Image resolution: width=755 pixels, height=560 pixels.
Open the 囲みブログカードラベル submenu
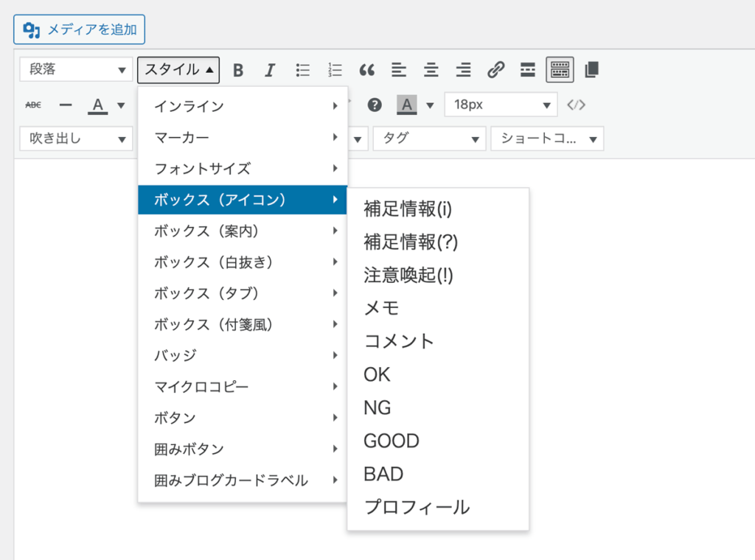point(243,480)
